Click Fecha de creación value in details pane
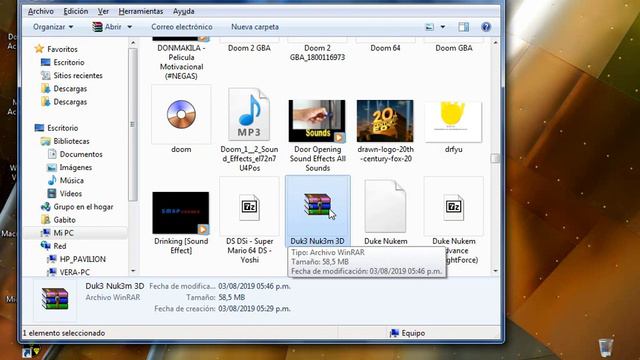The height and width of the screenshot is (360, 640). click(254, 309)
